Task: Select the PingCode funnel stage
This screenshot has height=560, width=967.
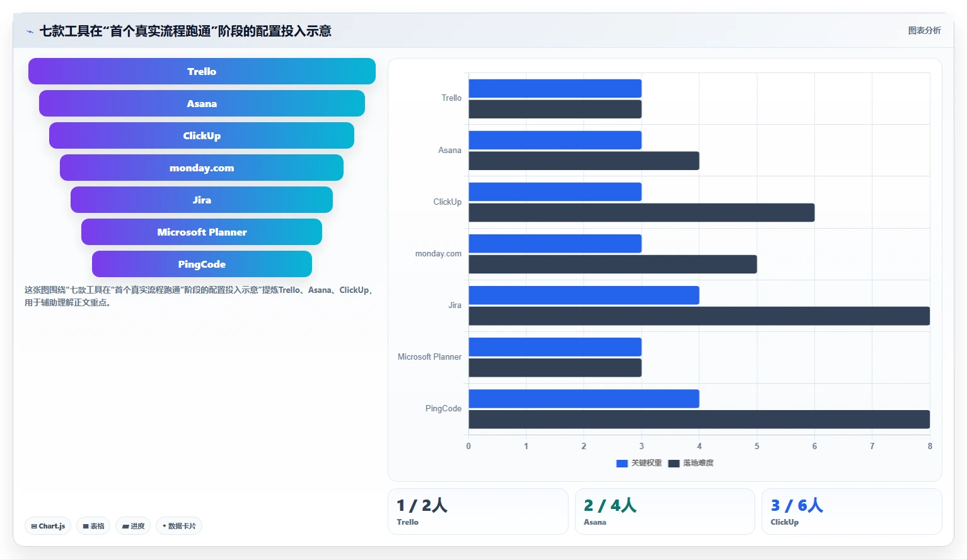Action: click(x=202, y=264)
